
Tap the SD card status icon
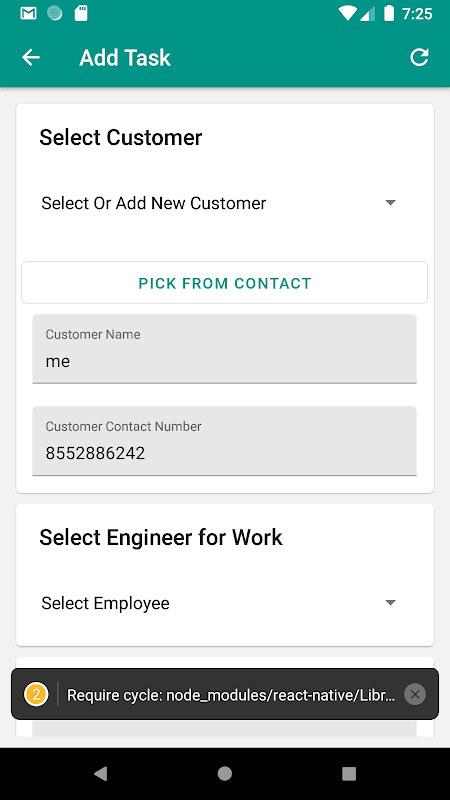[81, 14]
